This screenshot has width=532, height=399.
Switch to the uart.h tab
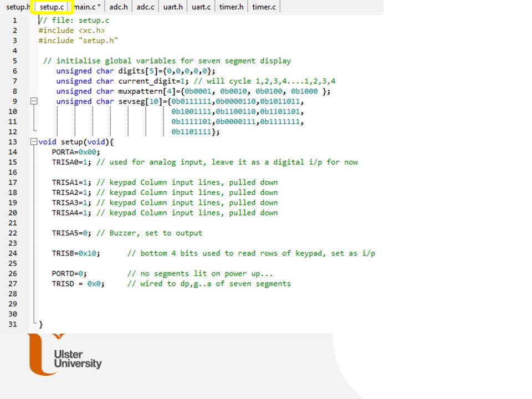pyautogui.click(x=173, y=7)
